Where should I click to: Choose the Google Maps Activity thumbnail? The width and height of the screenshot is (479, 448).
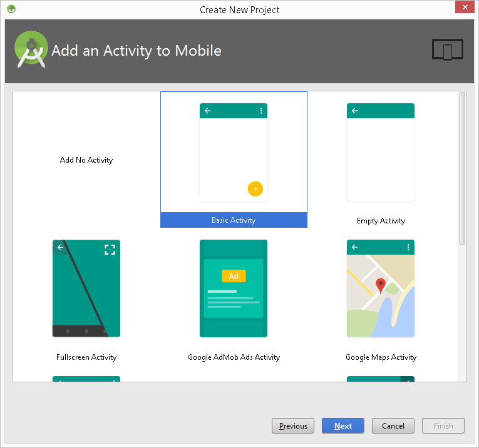click(381, 288)
